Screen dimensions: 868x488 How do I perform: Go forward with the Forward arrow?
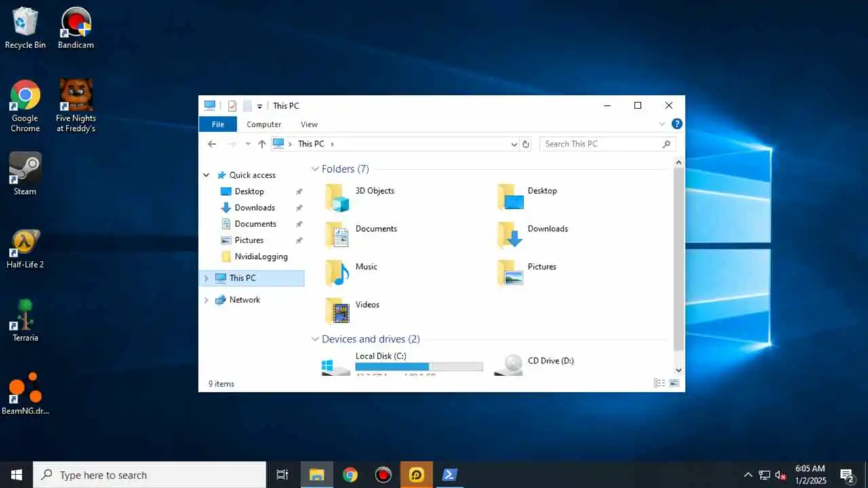232,144
